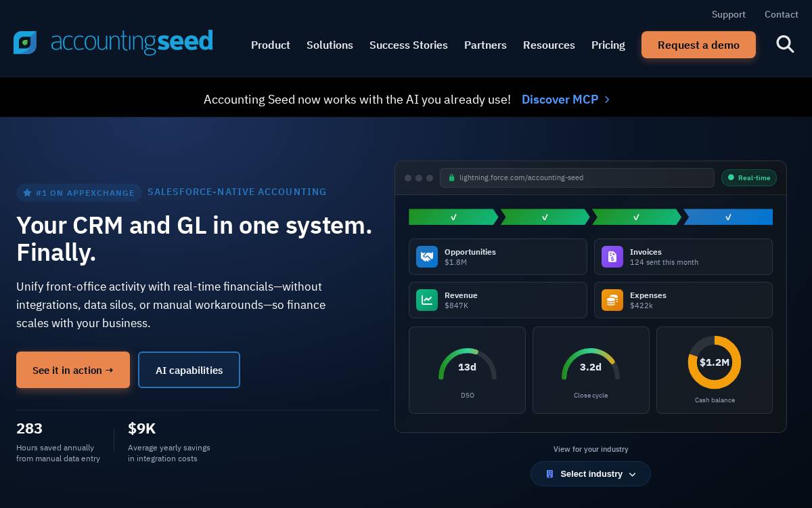Open Success Stories in the navigation

click(409, 45)
